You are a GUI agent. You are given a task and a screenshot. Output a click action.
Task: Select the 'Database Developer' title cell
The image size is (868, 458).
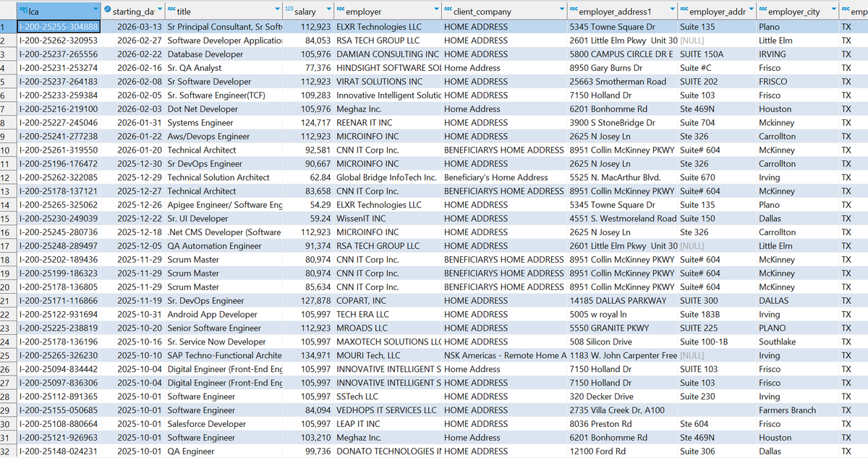coord(223,54)
